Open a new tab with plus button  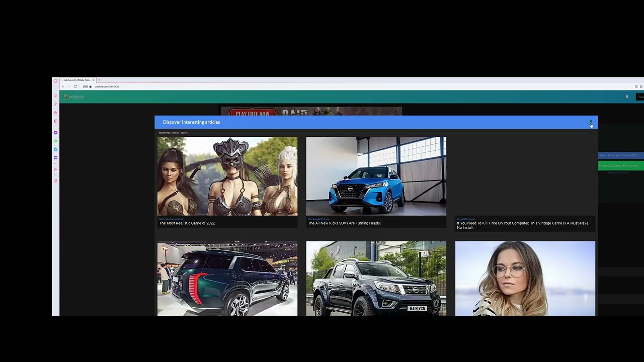(x=99, y=80)
